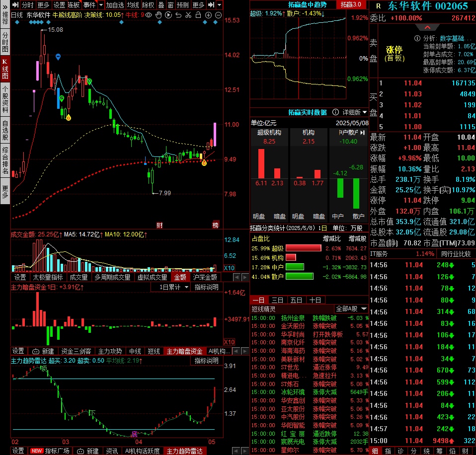Select 太极量指标 indicator tab
The image size is (476, 455).
point(48,277)
